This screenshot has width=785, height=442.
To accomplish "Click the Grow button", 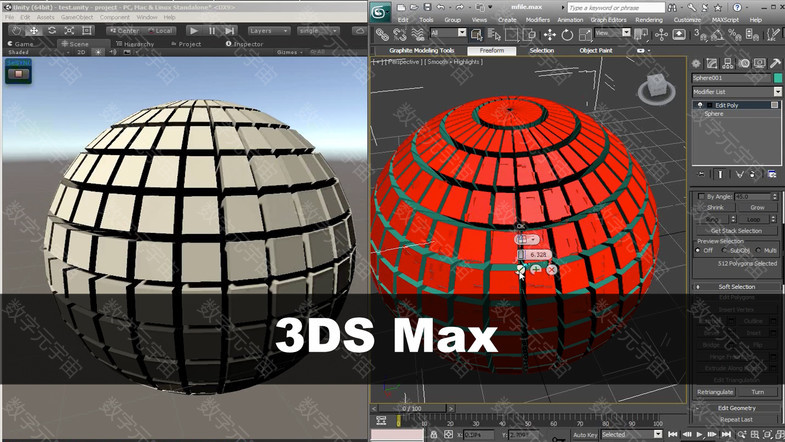I will [757, 207].
